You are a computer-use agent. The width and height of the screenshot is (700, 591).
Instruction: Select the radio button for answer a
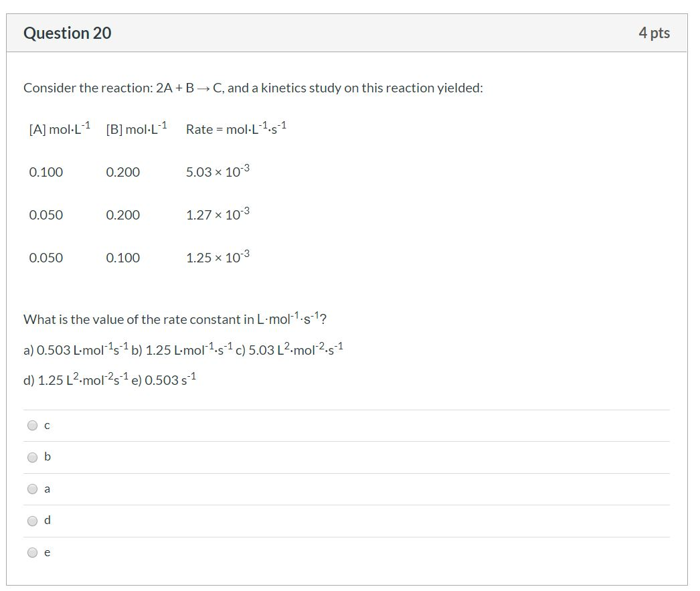pyautogui.click(x=32, y=489)
